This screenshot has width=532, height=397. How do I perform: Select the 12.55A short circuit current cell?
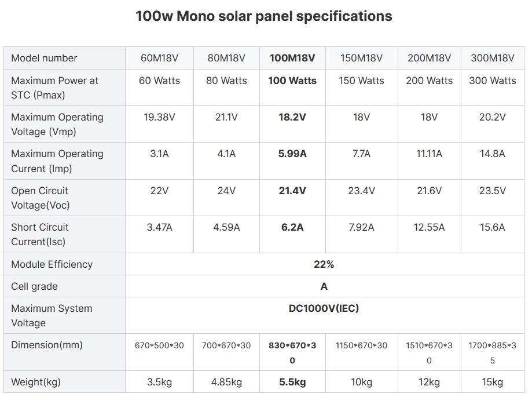[429, 227]
